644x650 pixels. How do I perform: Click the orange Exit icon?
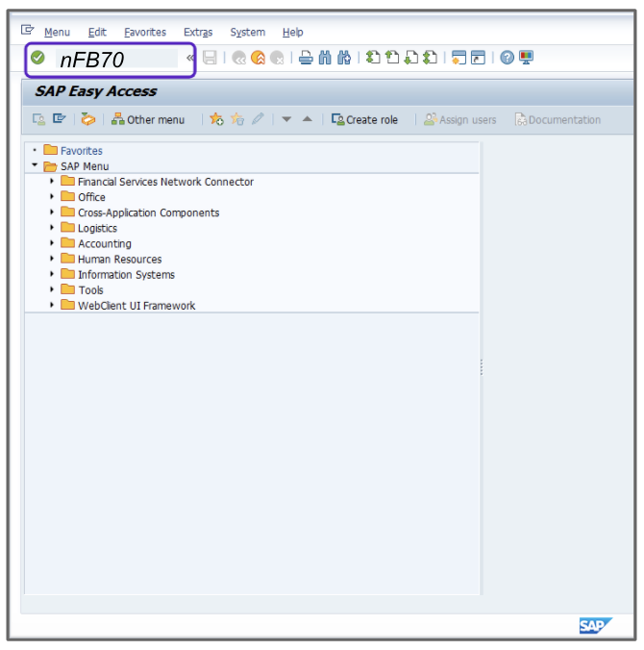[258, 58]
